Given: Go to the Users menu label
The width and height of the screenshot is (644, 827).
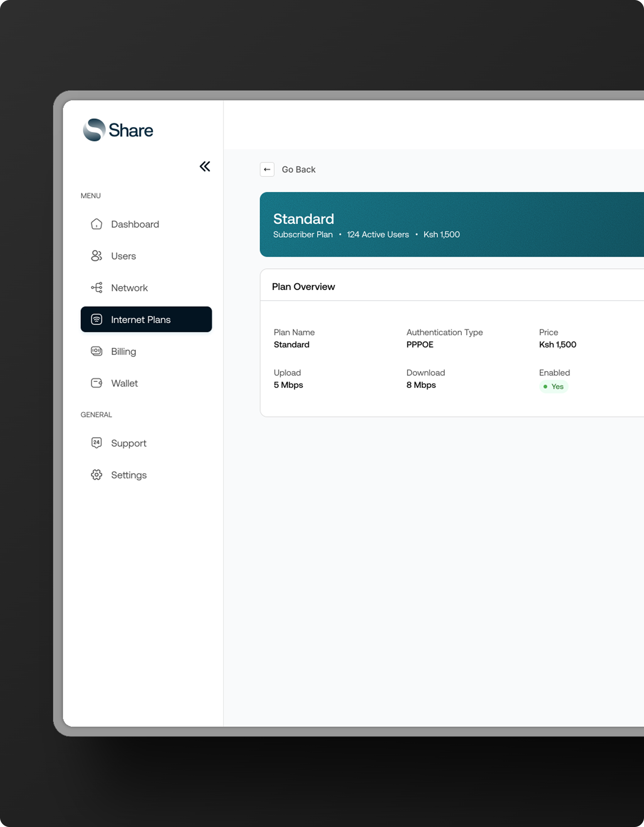Looking at the screenshot, I should [124, 256].
